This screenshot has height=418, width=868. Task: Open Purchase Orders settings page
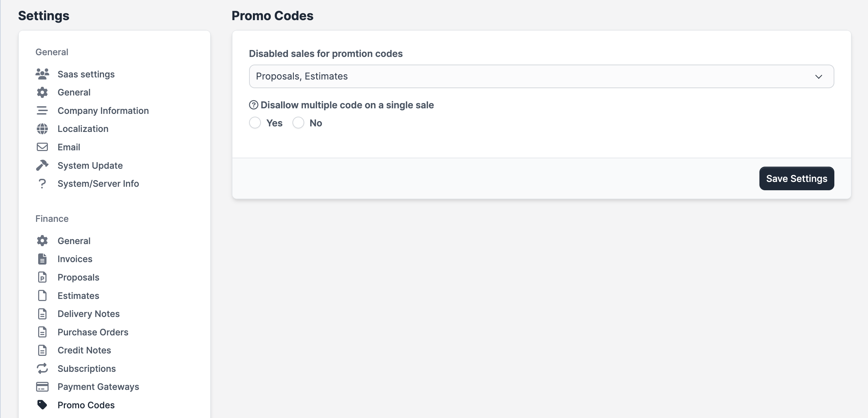93,332
